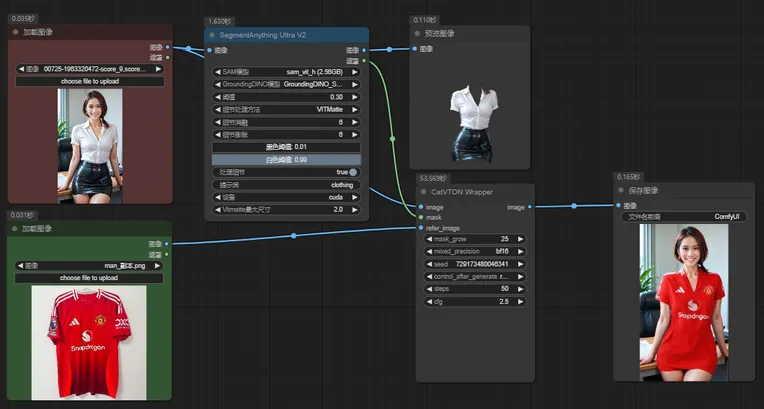Click the CatVTON image output port

tap(530, 206)
